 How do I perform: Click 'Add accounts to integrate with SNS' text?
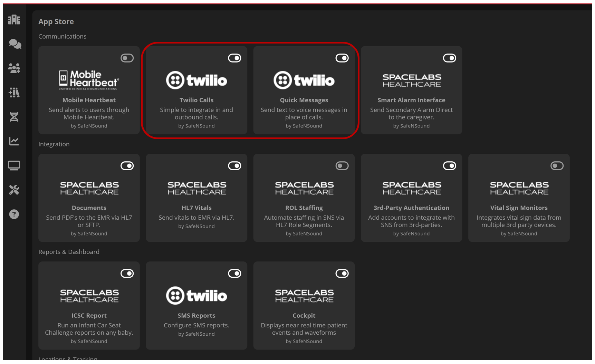click(x=411, y=221)
